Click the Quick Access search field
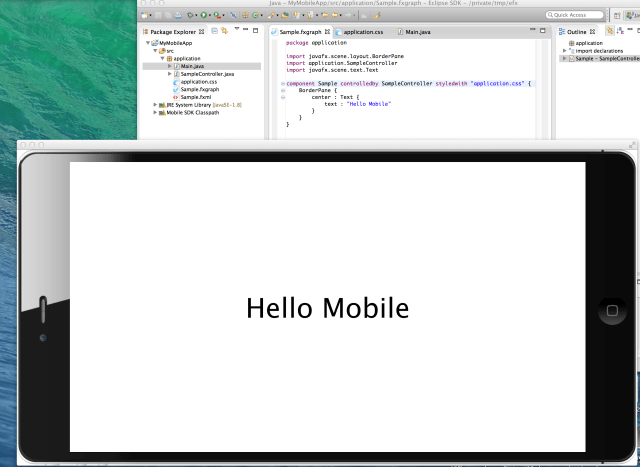The width and height of the screenshot is (640, 467). [575, 15]
